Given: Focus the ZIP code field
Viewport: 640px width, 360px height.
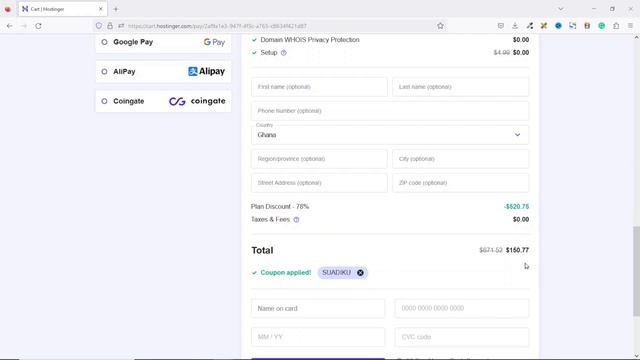Looking at the screenshot, I should pos(460,183).
